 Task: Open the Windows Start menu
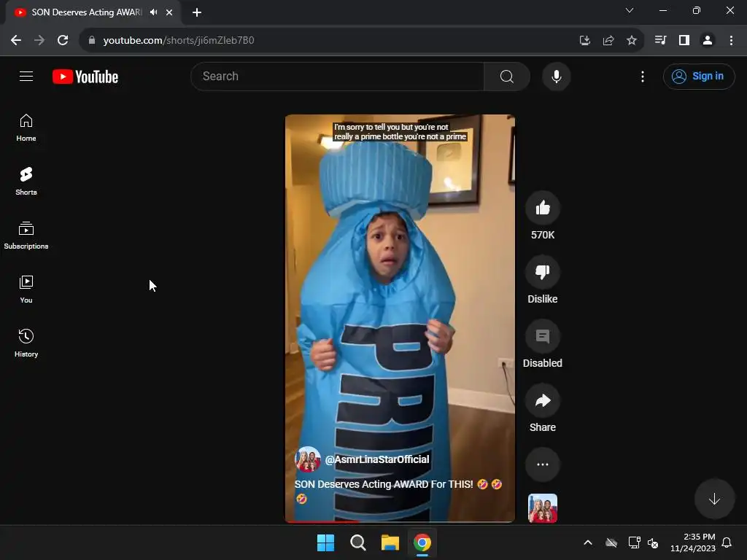[x=326, y=542]
